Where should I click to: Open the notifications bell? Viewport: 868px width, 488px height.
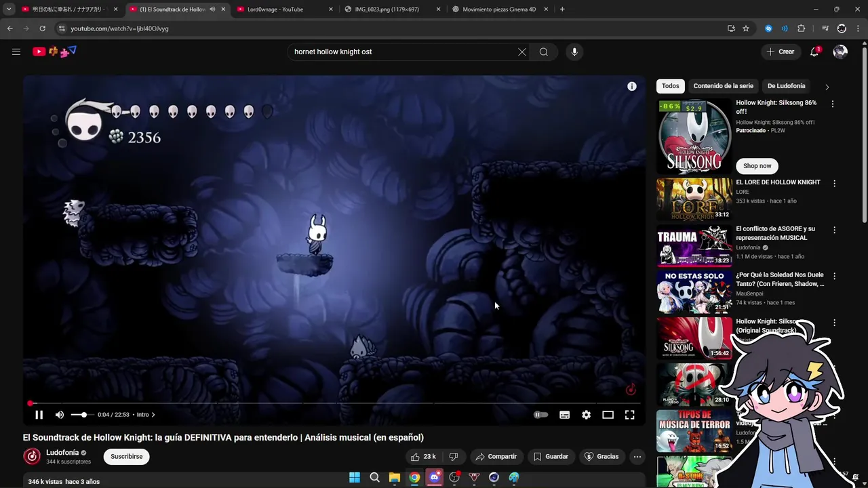tap(815, 52)
